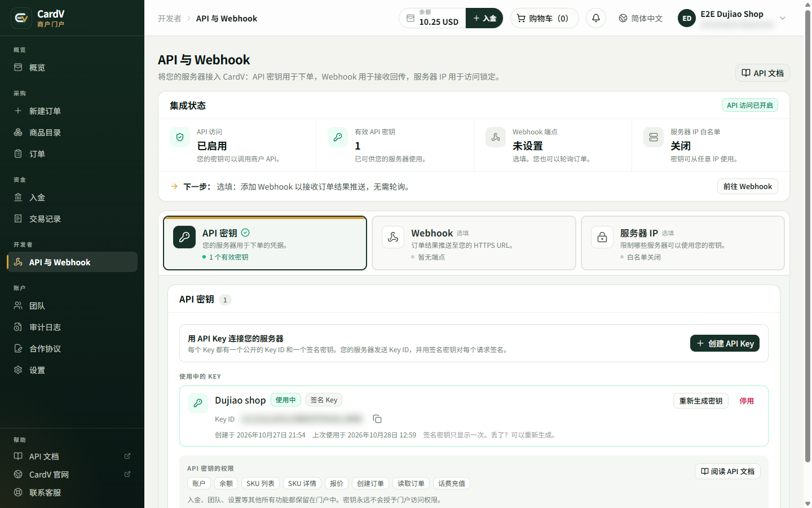Click the SKU 详情 permission tag
Image resolution: width=812 pixels, height=508 pixels.
tap(302, 483)
